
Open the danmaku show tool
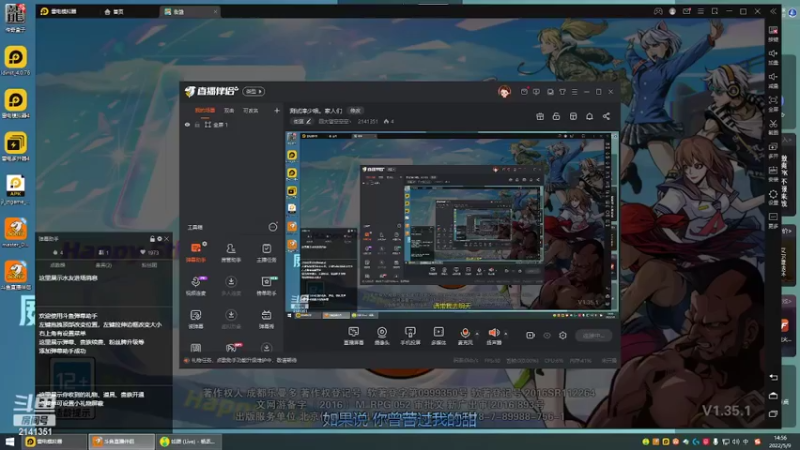click(266, 319)
